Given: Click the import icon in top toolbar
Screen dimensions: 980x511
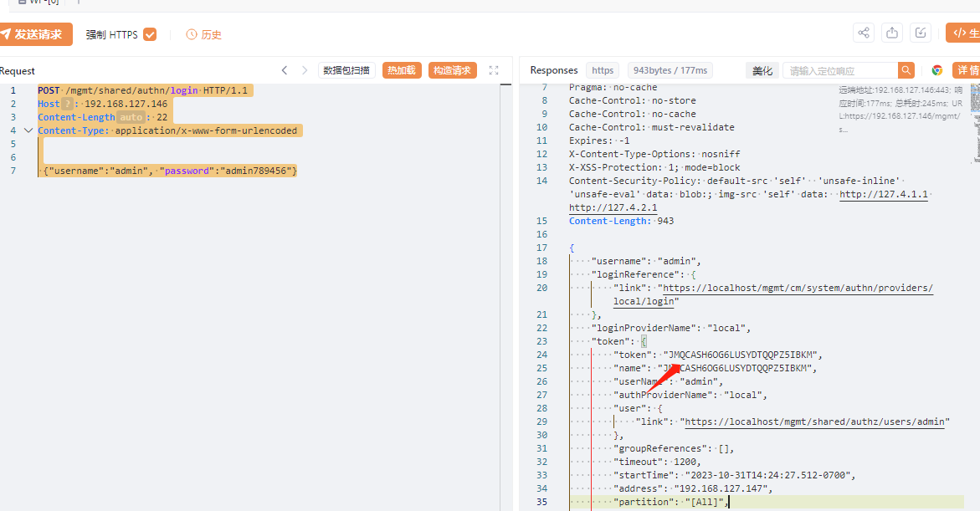Looking at the screenshot, I should click(921, 33).
